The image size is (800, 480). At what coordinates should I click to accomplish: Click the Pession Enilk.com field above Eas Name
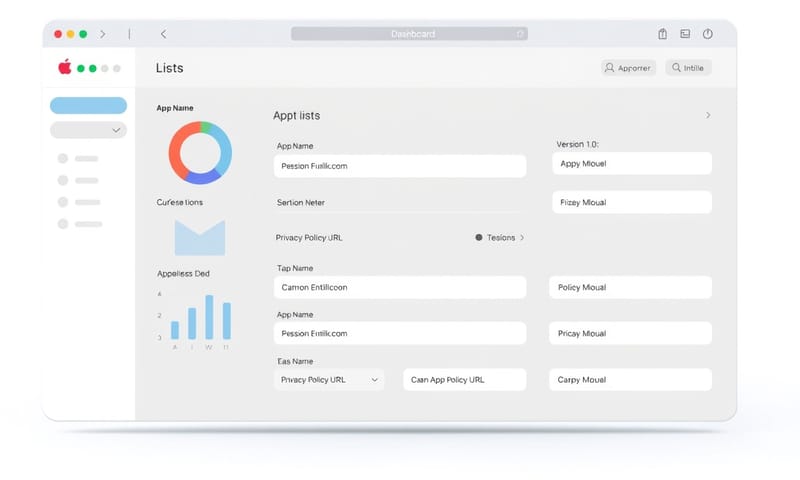tap(400, 334)
